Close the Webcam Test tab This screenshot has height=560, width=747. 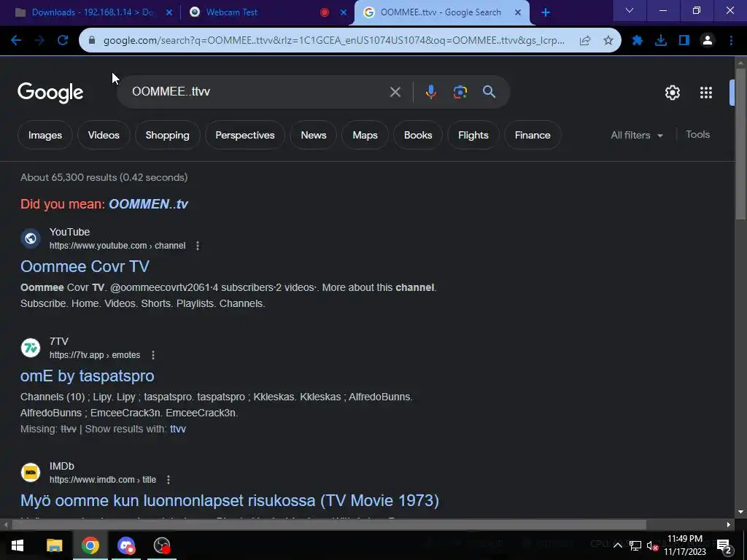(x=344, y=13)
